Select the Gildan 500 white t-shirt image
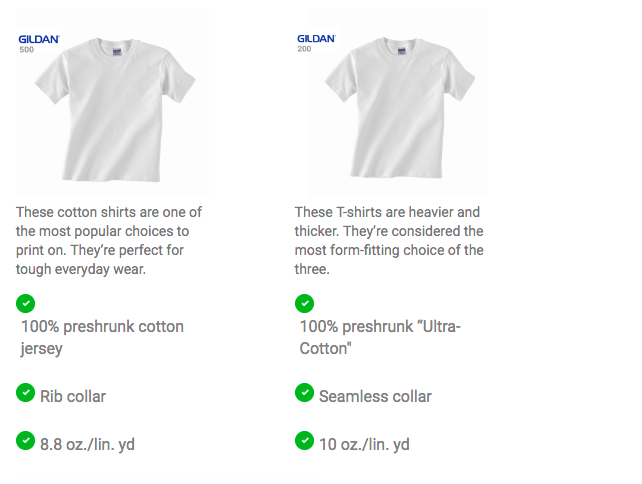 click(112, 103)
